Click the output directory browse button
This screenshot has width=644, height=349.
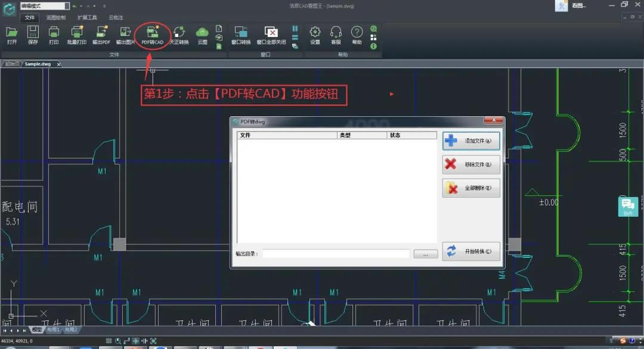pos(425,253)
